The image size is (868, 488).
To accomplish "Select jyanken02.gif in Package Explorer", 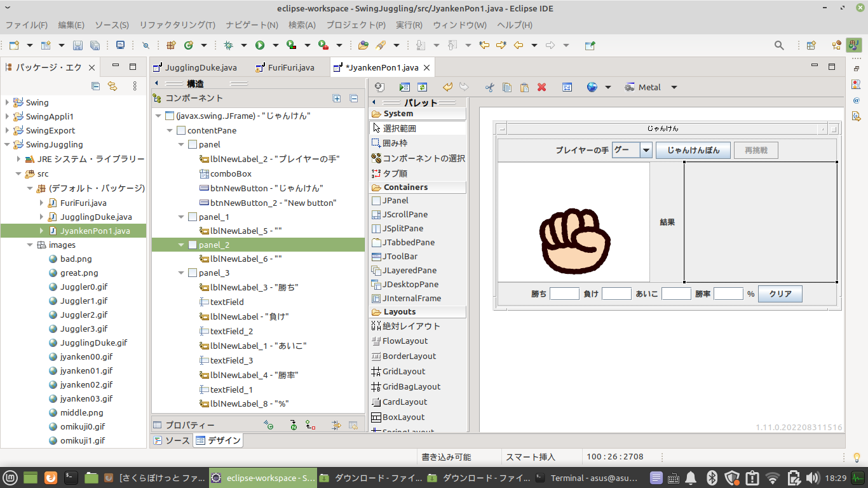I will [81, 384].
